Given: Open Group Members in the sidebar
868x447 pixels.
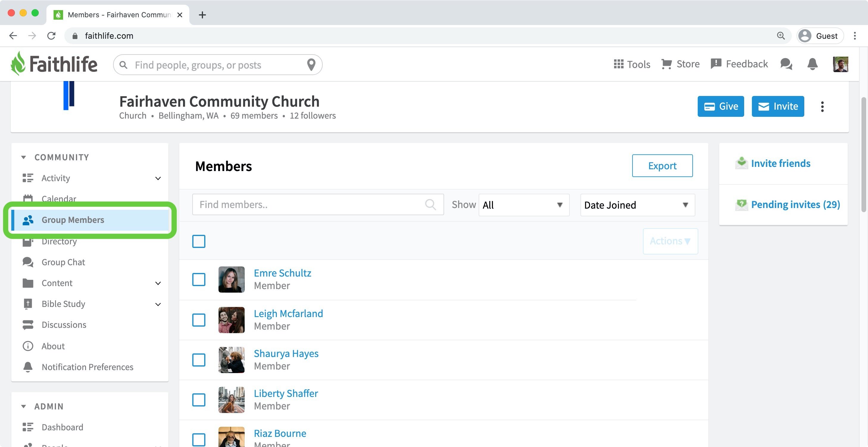Looking at the screenshot, I should 90,220.
